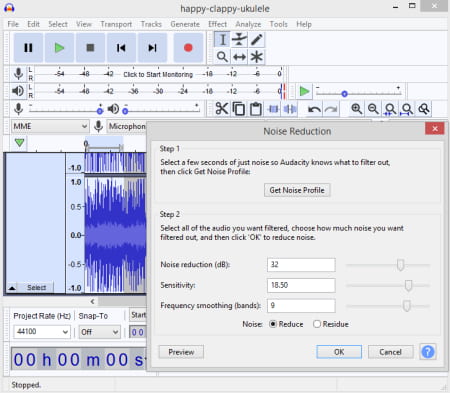Copy selection with the Copy icon
The image size is (450, 393).
pos(239,109)
